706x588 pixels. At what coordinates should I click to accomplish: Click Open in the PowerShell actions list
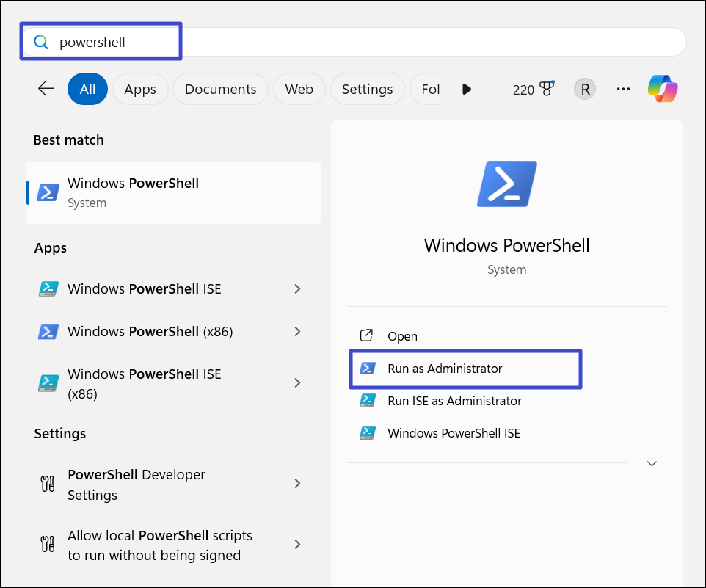pyautogui.click(x=402, y=336)
